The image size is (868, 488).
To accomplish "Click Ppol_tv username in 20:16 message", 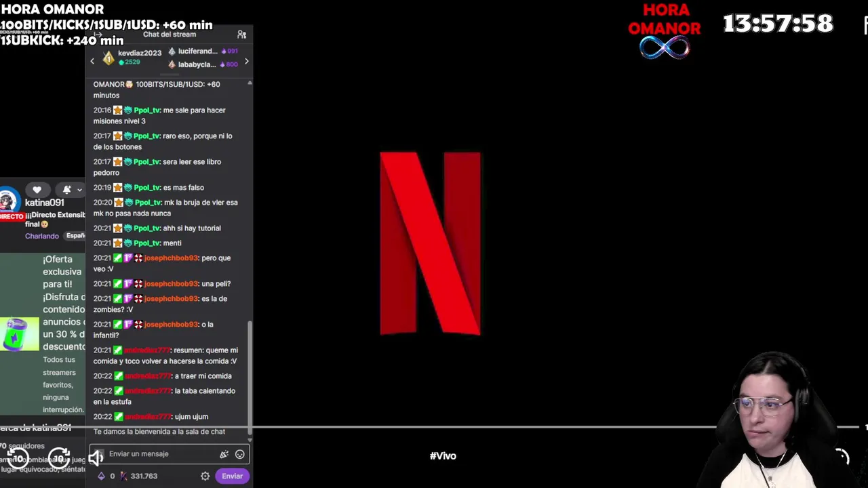I will [x=147, y=110].
